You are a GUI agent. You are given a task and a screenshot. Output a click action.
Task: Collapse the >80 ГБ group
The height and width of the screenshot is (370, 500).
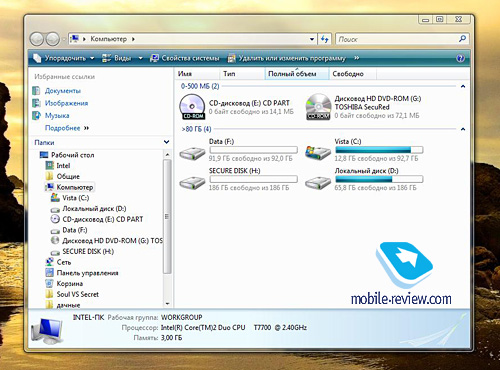(463, 129)
